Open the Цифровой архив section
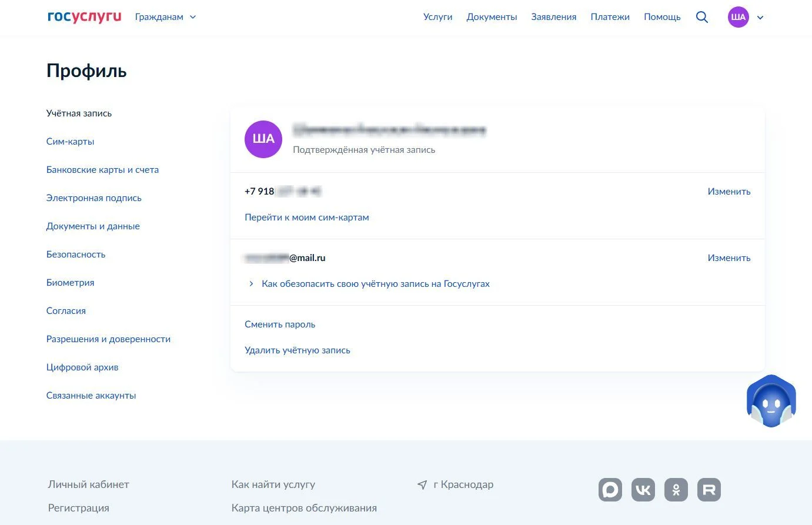 click(82, 367)
